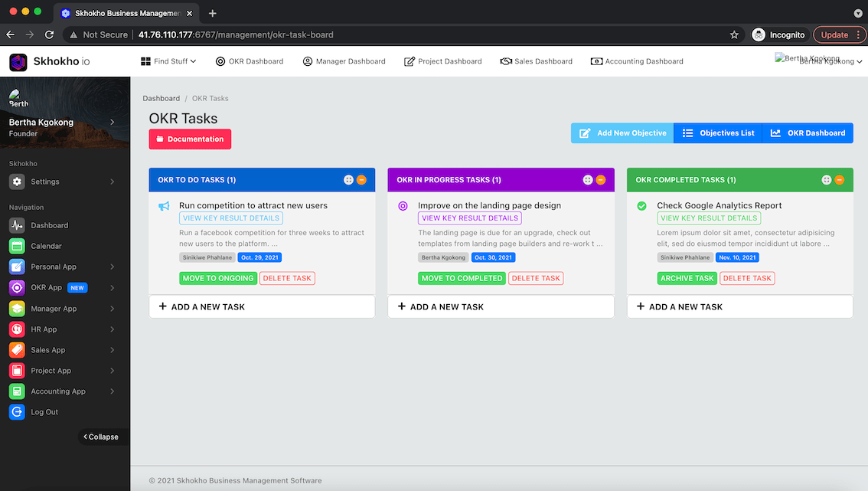Expand the Personal App submenu chevron

(x=113, y=267)
